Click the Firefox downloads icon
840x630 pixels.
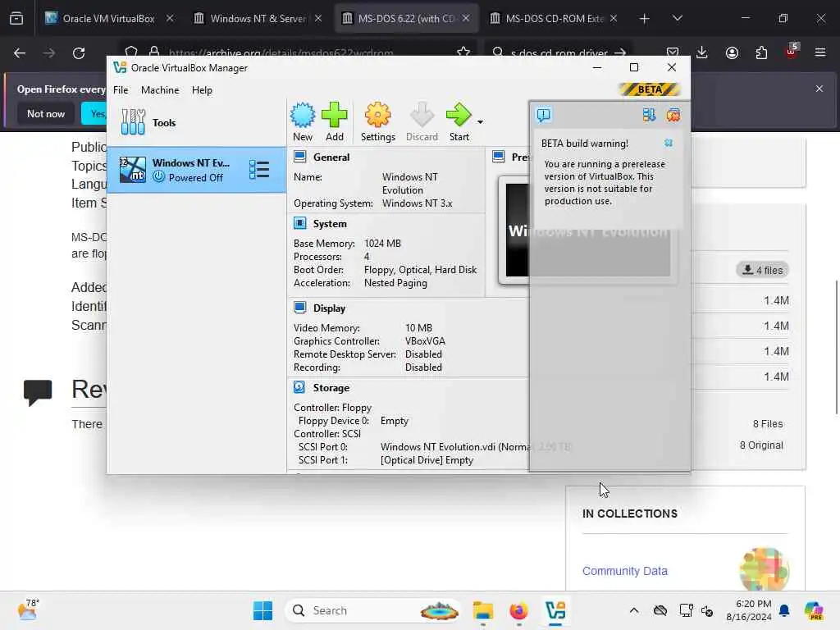coord(702,52)
